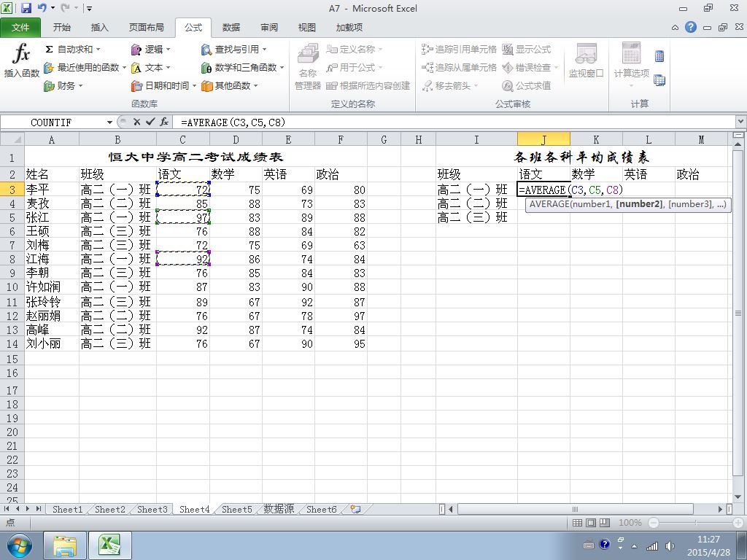Click the Insert Function fx button
This screenshot has width=747, height=560.
(x=21, y=60)
